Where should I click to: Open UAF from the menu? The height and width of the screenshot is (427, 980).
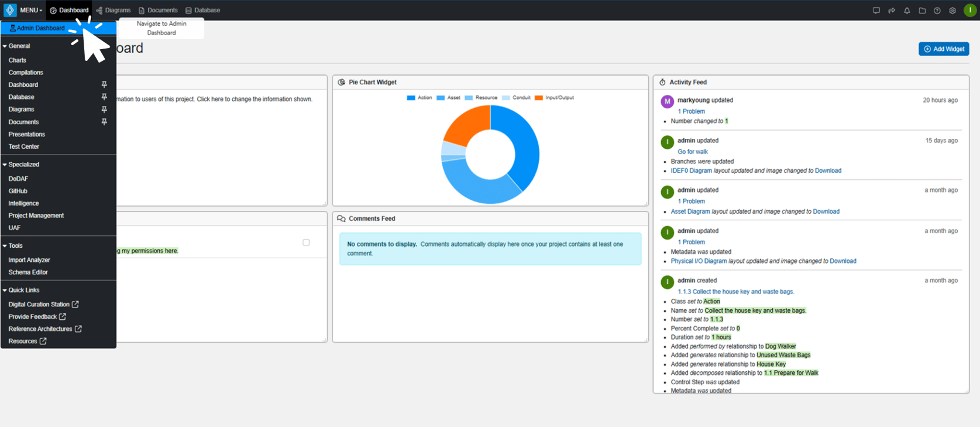pos(14,228)
